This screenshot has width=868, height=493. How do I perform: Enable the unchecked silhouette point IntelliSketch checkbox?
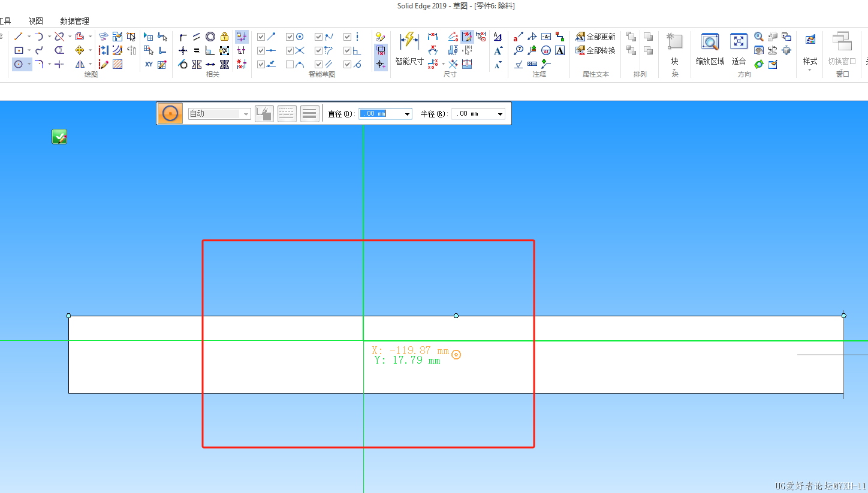(x=290, y=64)
